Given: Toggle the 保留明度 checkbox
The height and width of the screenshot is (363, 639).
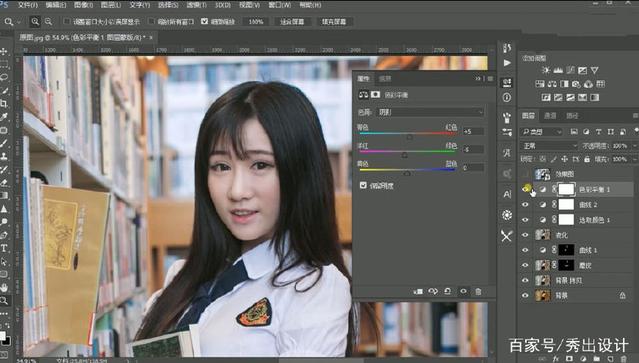Looking at the screenshot, I should tap(363, 185).
